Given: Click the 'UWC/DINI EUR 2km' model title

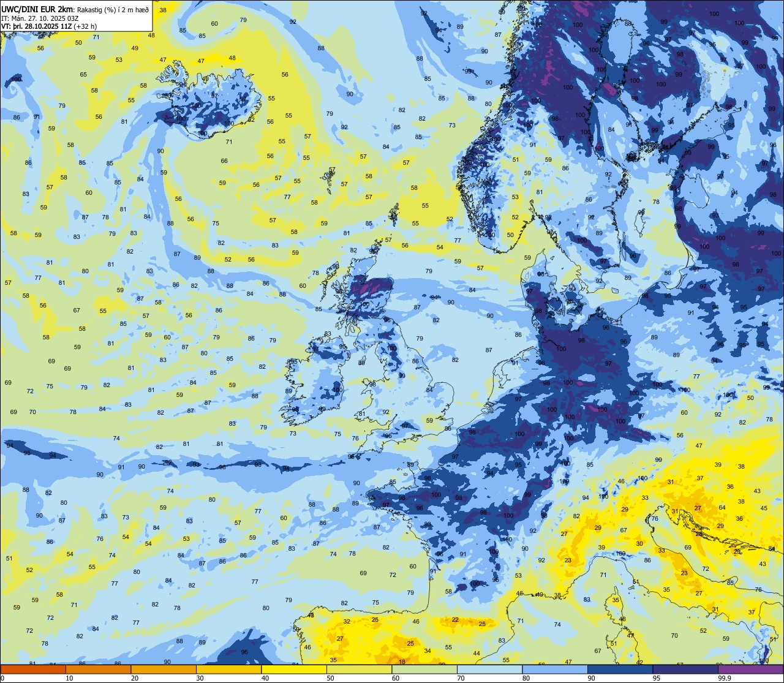Looking at the screenshot, I should pyautogui.click(x=36, y=9).
